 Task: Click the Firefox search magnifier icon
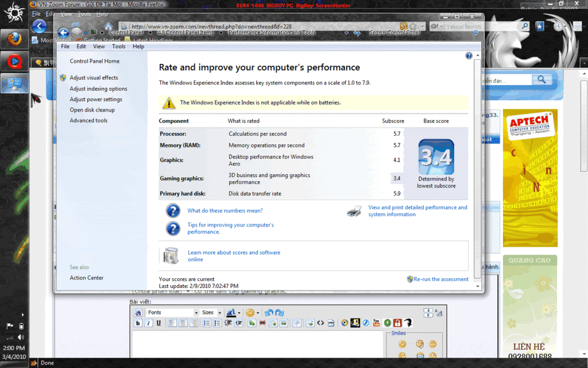tap(525, 26)
